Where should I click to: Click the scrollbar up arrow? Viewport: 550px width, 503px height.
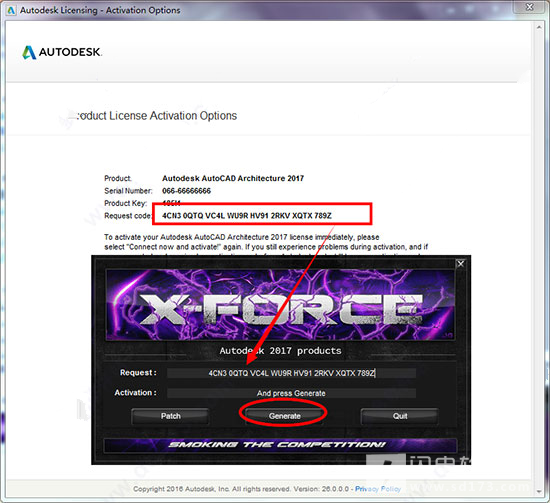point(539,27)
